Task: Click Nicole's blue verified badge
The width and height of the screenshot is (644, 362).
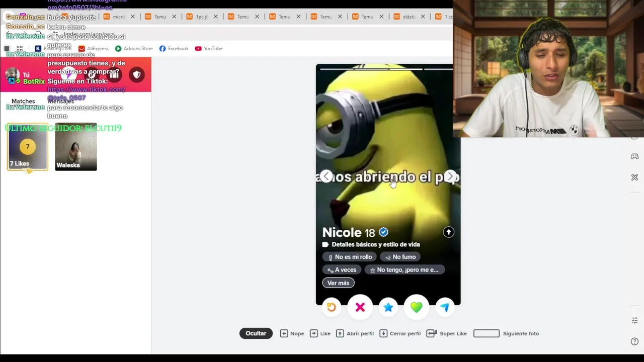Action: coord(384,232)
